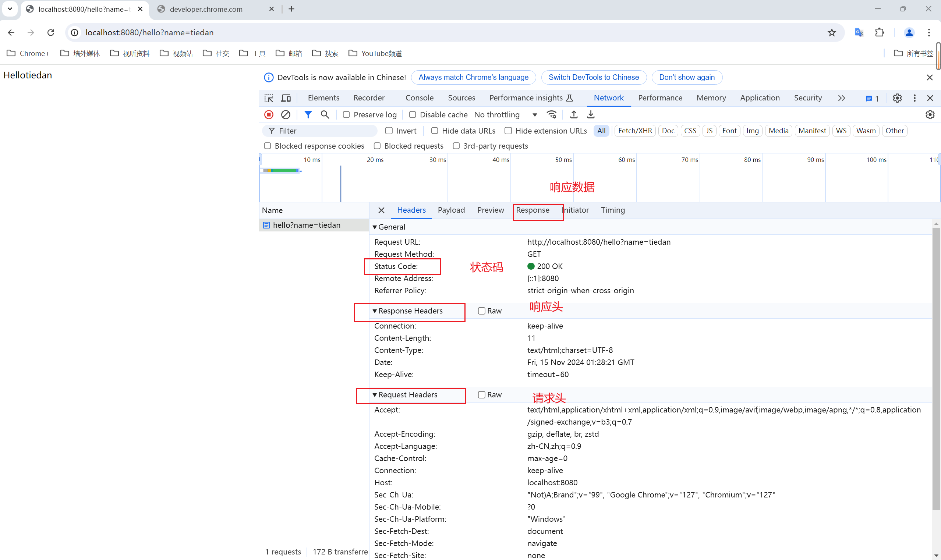Switch to the Console tab

420,98
